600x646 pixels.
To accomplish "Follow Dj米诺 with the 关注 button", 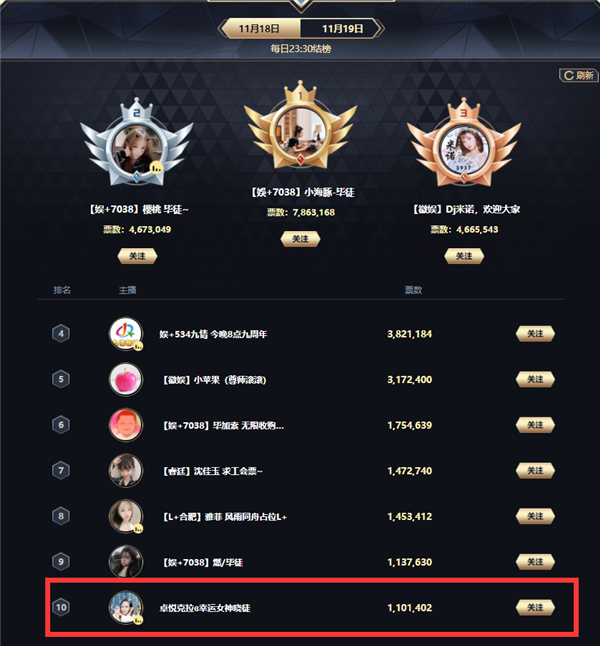I will tap(464, 256).
